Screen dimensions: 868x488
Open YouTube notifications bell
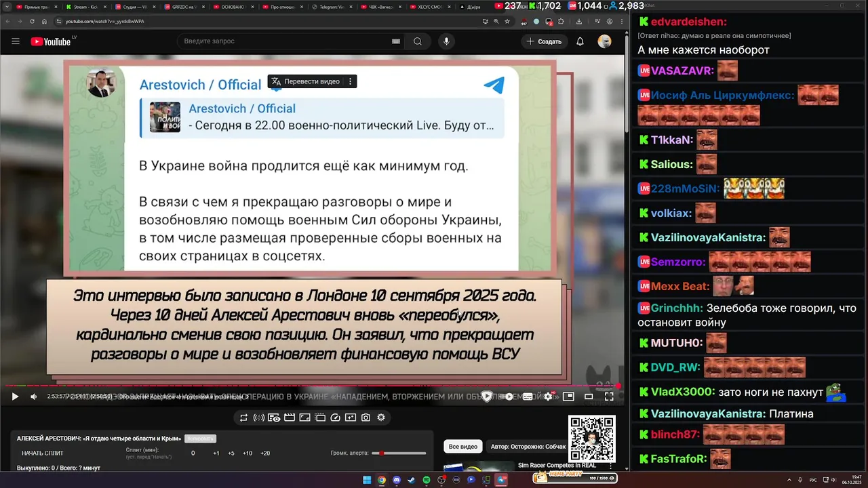pyautogui.click(x=580, y=41)
